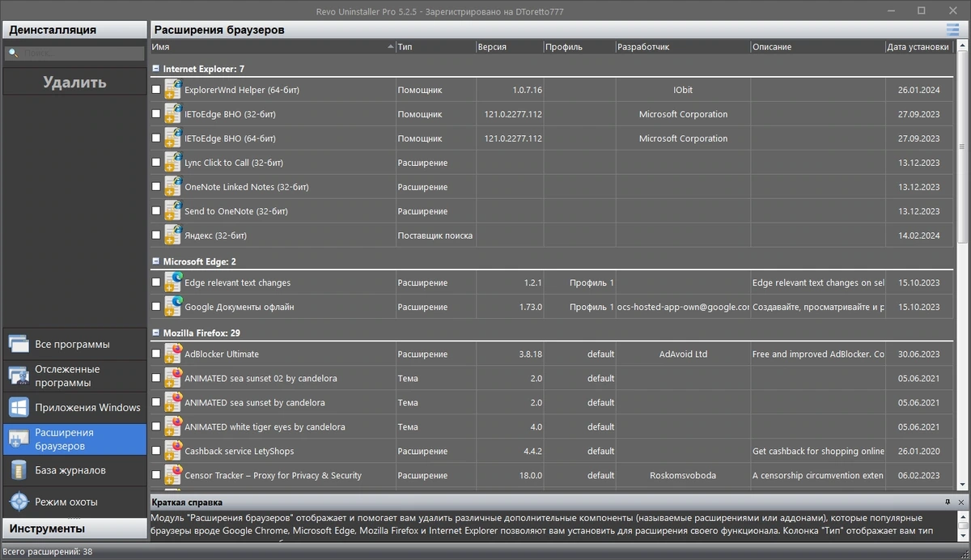Screen dimensions: 971x560
Task: Click the IEToEdge BHO (32-бит) row icon
Action: click(x=173, y=114)
